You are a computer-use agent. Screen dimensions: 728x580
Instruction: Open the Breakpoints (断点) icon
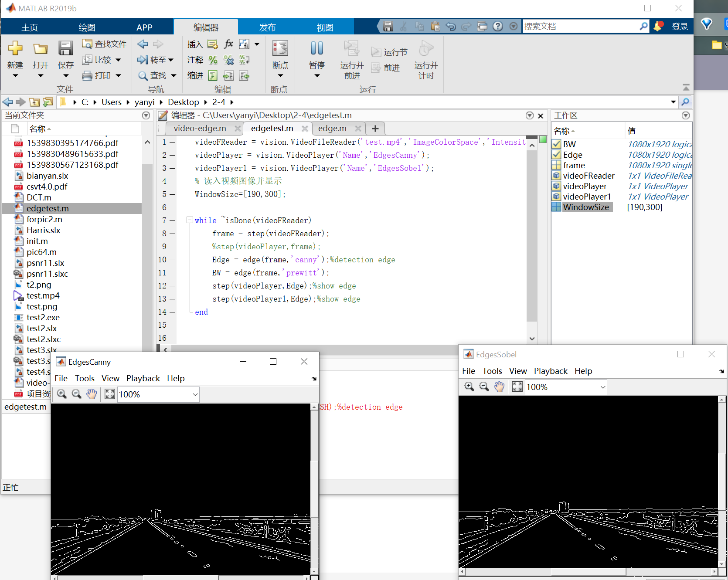(x=280, y=48)
